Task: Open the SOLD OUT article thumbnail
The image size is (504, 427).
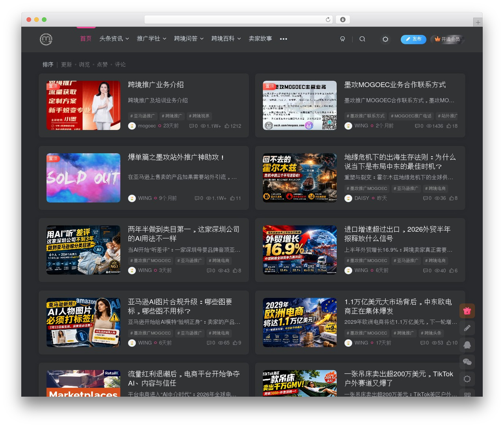Action: (x=83, y=178)
